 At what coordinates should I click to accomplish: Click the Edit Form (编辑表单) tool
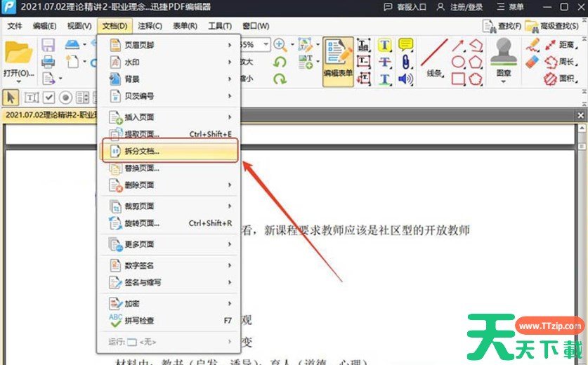pos(338,62)
